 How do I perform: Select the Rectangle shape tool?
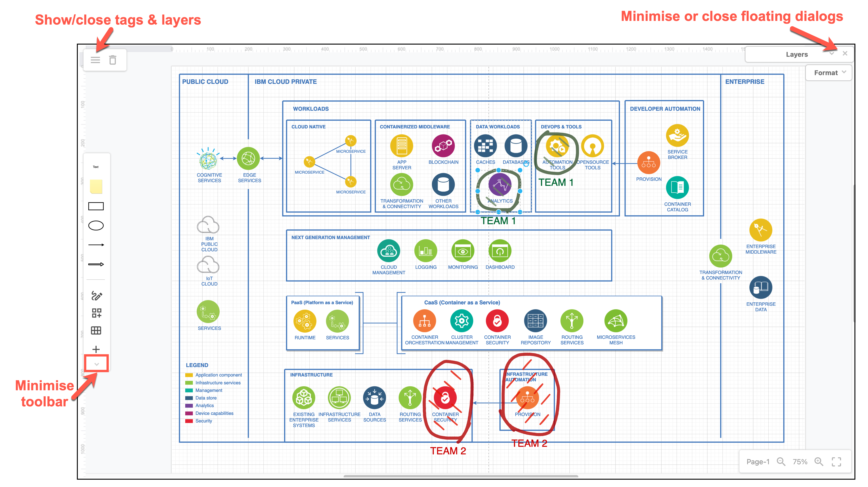pos(96,208)
